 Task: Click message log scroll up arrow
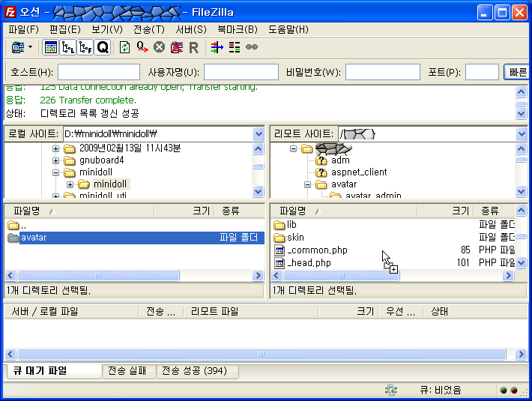pos(522,91)
